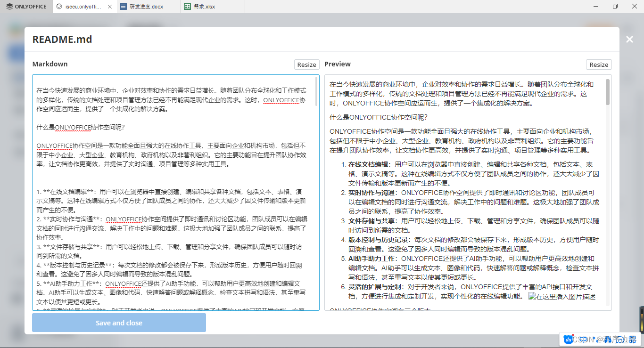The width and height of the screenshot is (644, 348).
Task: Click Resize button above Preview pane
Action: pyautogui.click(x=599, y=65)
